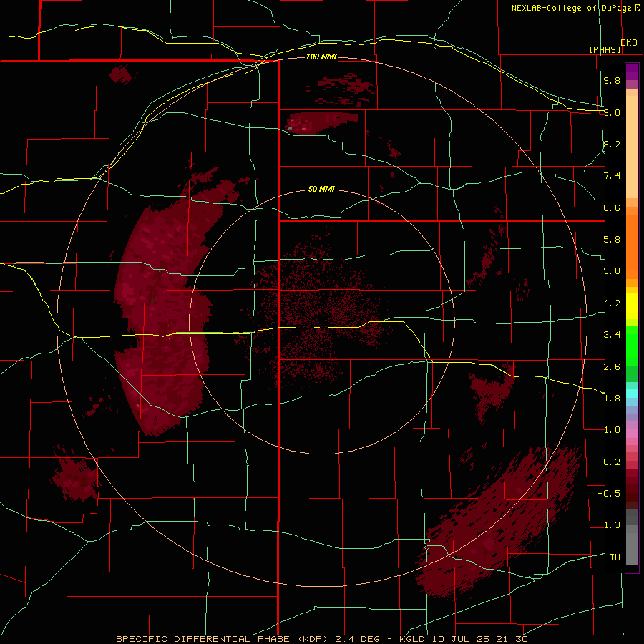Viewport: 644px width, 644px height.
Task: Click the [PHAS] label above the color scale
Action: point(605,49)
